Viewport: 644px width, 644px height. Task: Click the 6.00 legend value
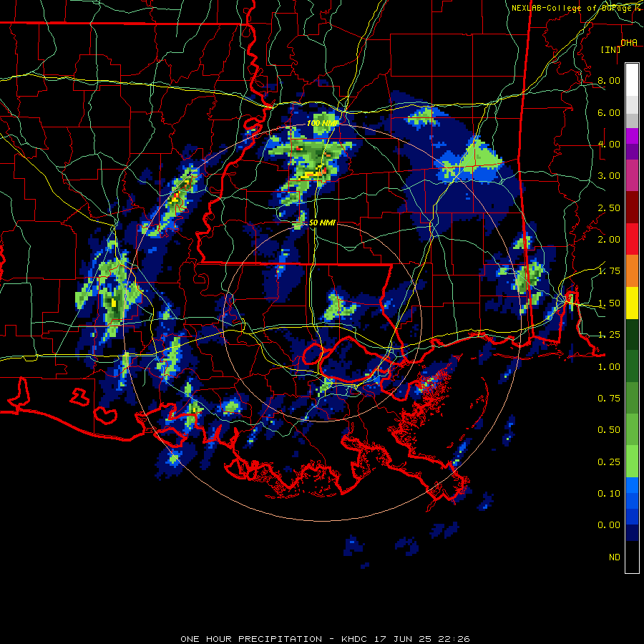(x=609, y=112)
